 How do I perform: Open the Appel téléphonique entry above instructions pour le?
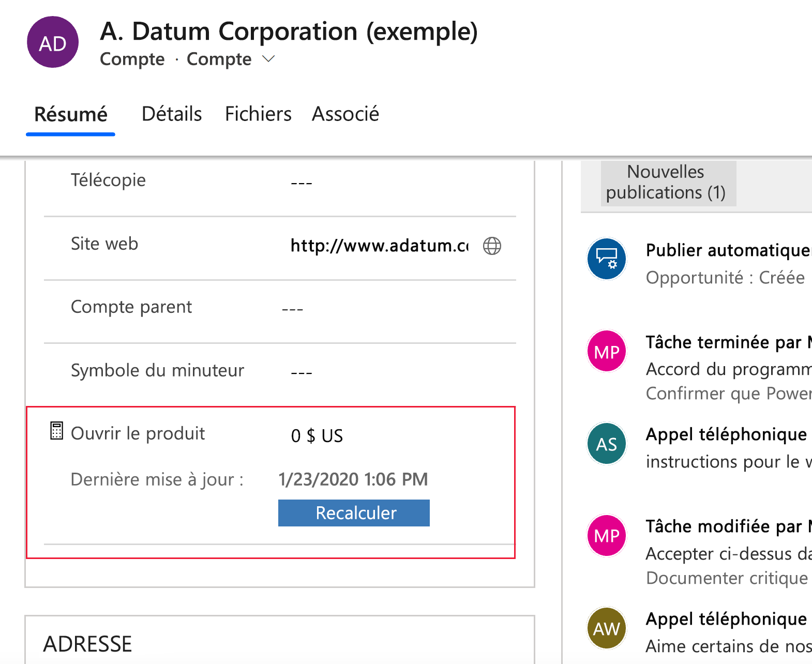[x=726, y=435]
